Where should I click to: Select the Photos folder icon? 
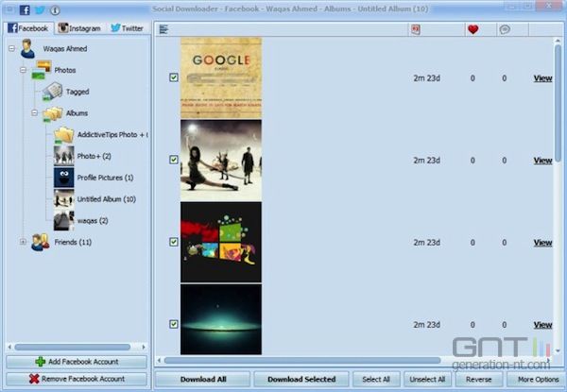42,70
